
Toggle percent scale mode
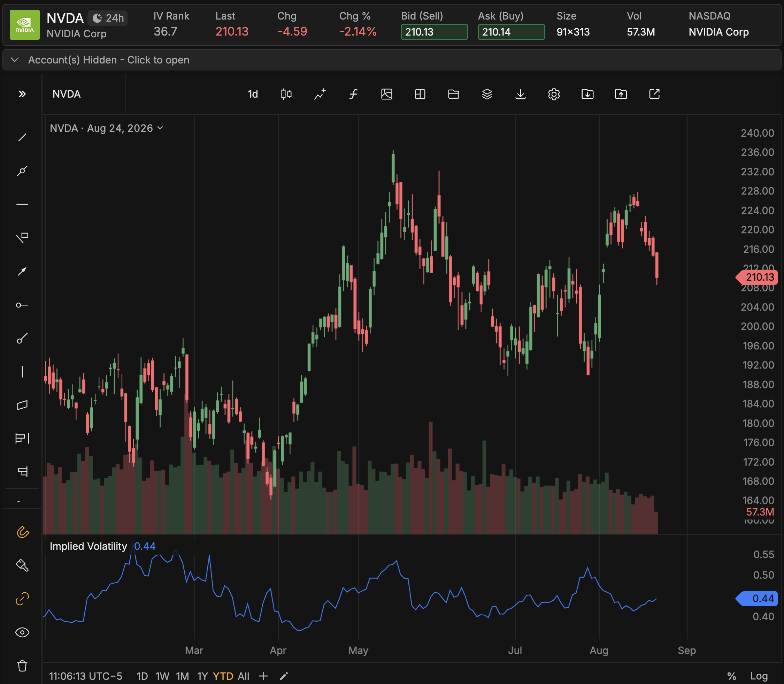[x=732, y=676]
